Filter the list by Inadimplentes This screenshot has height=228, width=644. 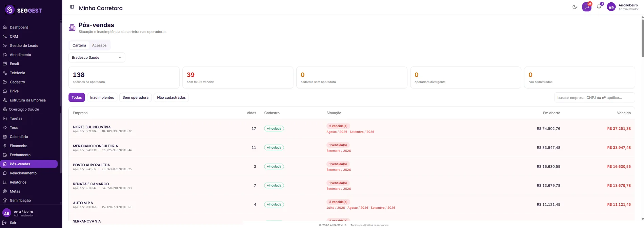[x=102, y=97]
